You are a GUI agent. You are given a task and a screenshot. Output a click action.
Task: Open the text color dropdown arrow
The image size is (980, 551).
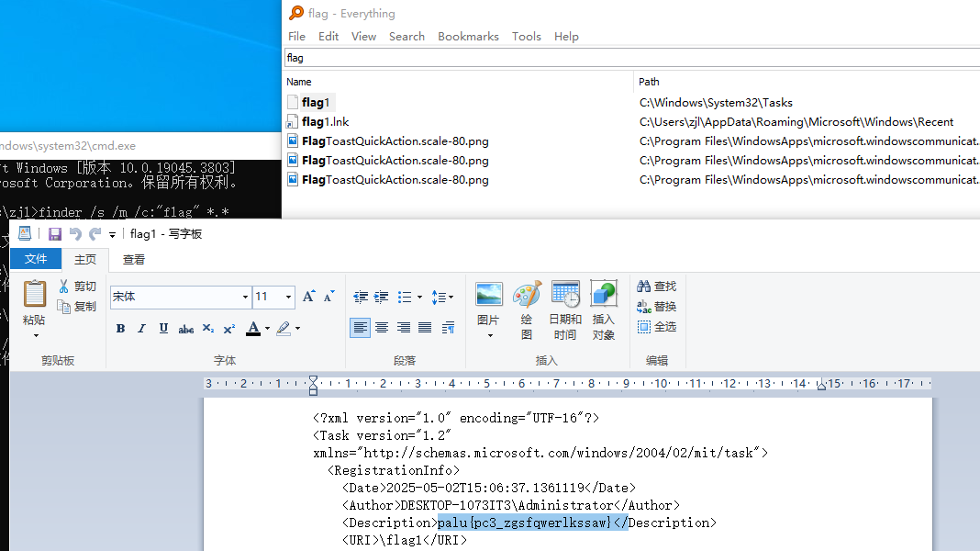(268, 329)
